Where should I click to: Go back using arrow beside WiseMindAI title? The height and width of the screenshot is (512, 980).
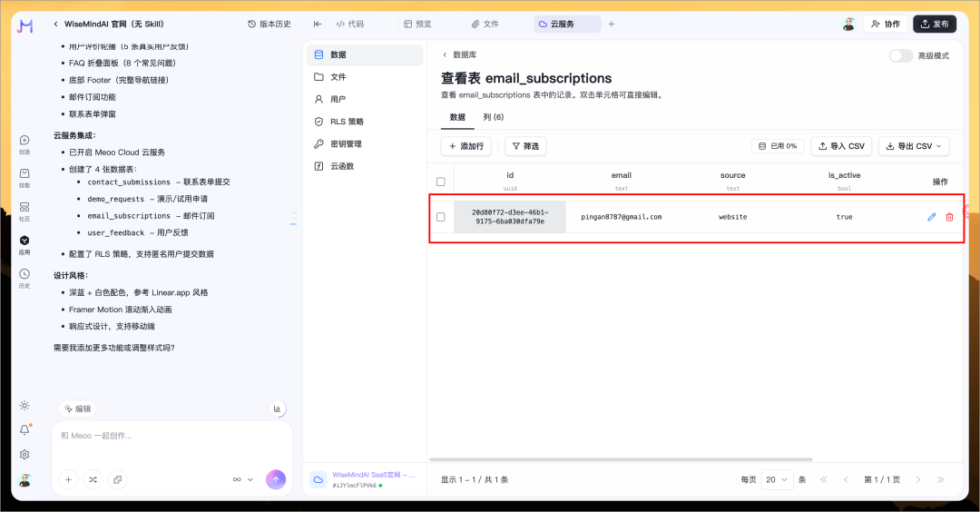55,25
